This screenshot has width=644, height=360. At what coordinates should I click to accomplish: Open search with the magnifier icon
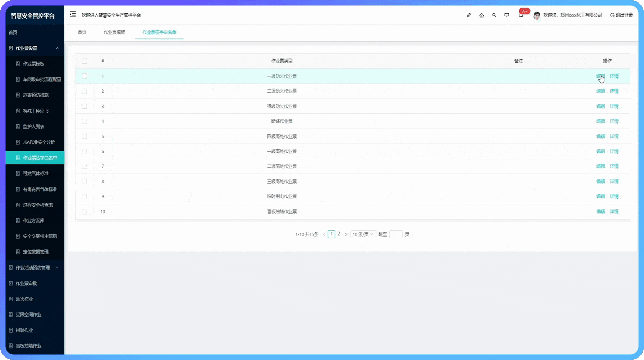494,15
